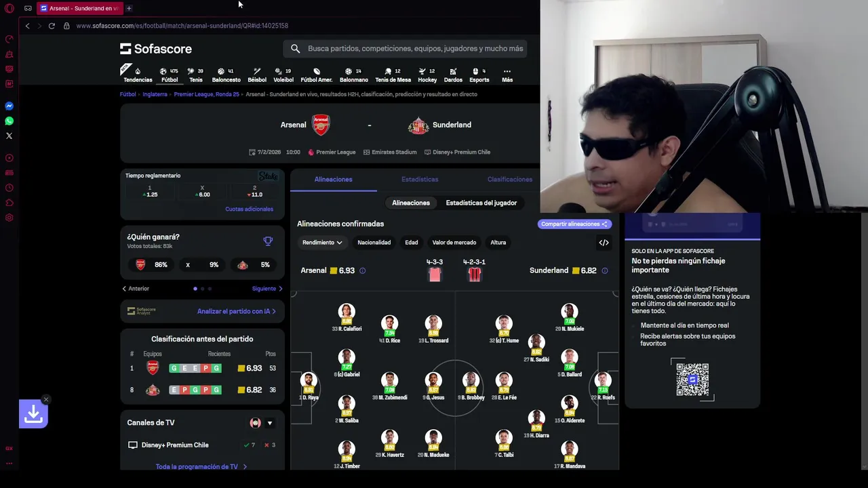Viewport: 868px width, 488px height.
Task: Vote for Sunderland at 5%
Action: pyautogui.click(x=253, y=265)
